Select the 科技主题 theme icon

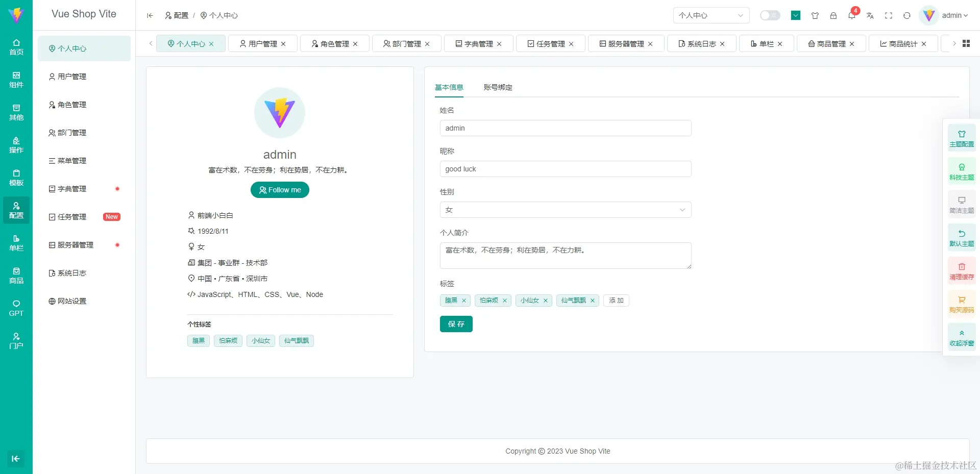[x=962, y=171]
